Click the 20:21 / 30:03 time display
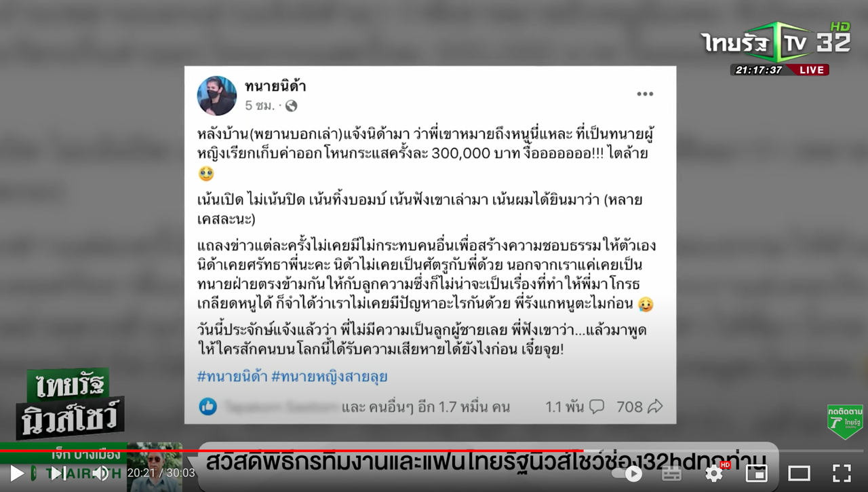This screenshot has height=492, width=868. click(x=161, y=473)
